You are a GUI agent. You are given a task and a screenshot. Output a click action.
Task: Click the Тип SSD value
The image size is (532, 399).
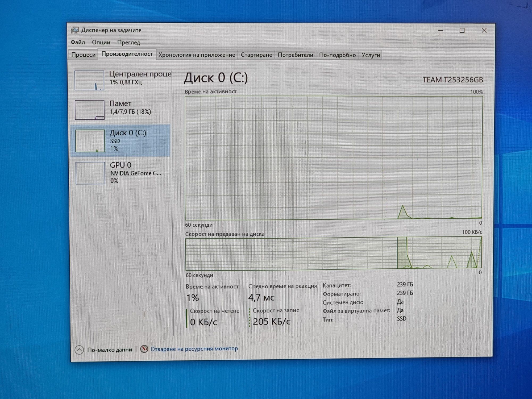click(x=402, y=319)
